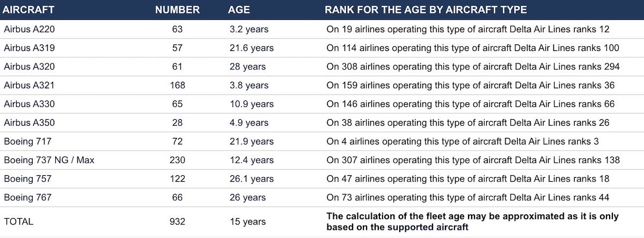Select the Boeing 737 NG / Max label
This screenshot has width=644, height=238.
pyautogui.click(x=49, y=160)
